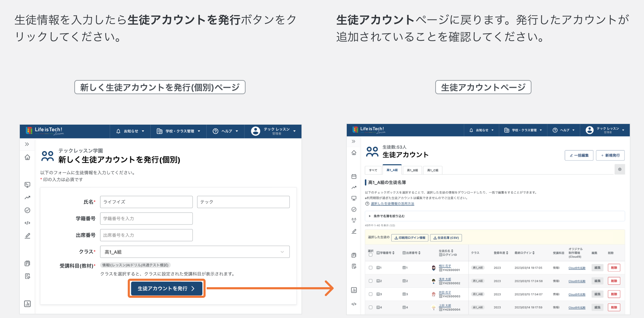Viewport: 644px width, 318px height.
Task: Click the stacked documents sidebar icon on accounts list
Action: (354, 255)
